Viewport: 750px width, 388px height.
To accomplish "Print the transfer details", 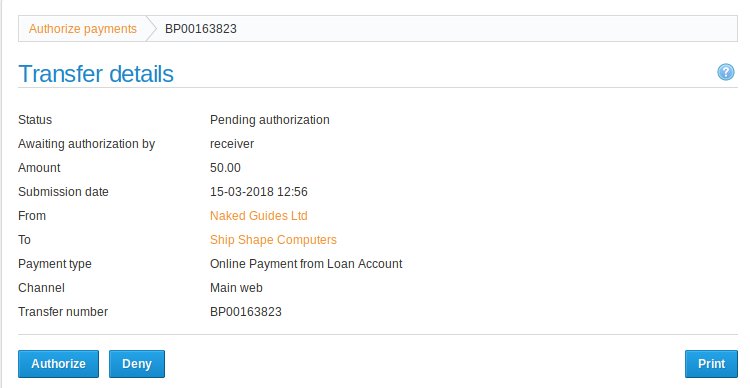I will (x=711, y=364).
